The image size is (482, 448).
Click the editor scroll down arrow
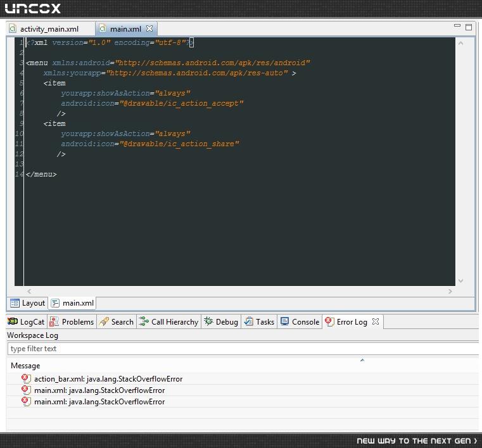coord(460,281)
